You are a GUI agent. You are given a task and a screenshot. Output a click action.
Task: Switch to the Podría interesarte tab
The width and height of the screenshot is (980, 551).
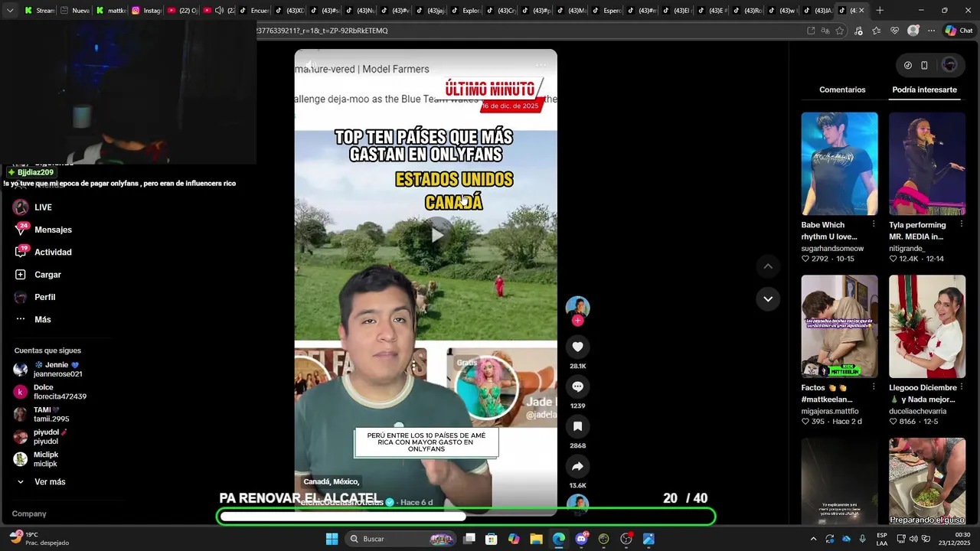pyautogui.click(x=924, y=90)
